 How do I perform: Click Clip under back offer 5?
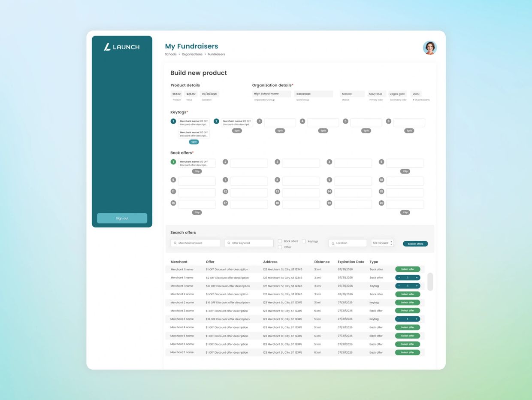point(405,171)
